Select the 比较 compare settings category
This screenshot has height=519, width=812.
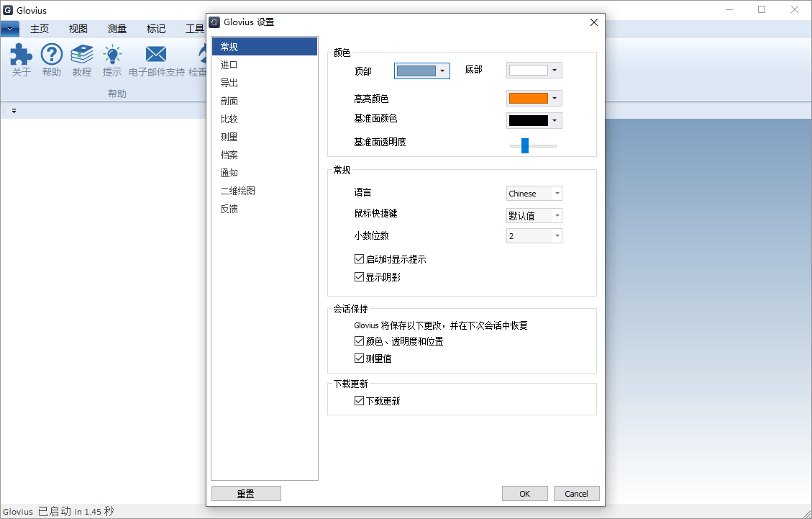(x=265, y=119)
